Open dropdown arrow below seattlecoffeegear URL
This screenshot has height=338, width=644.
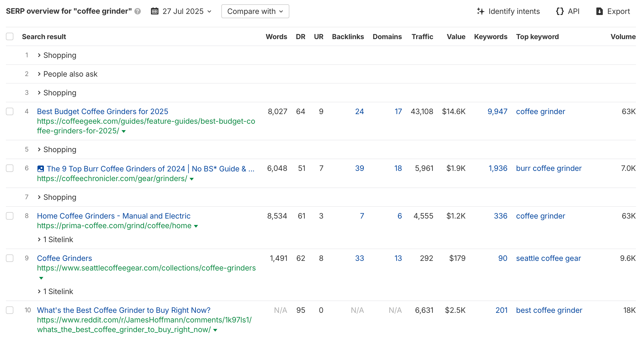click(x=41, y=278)
